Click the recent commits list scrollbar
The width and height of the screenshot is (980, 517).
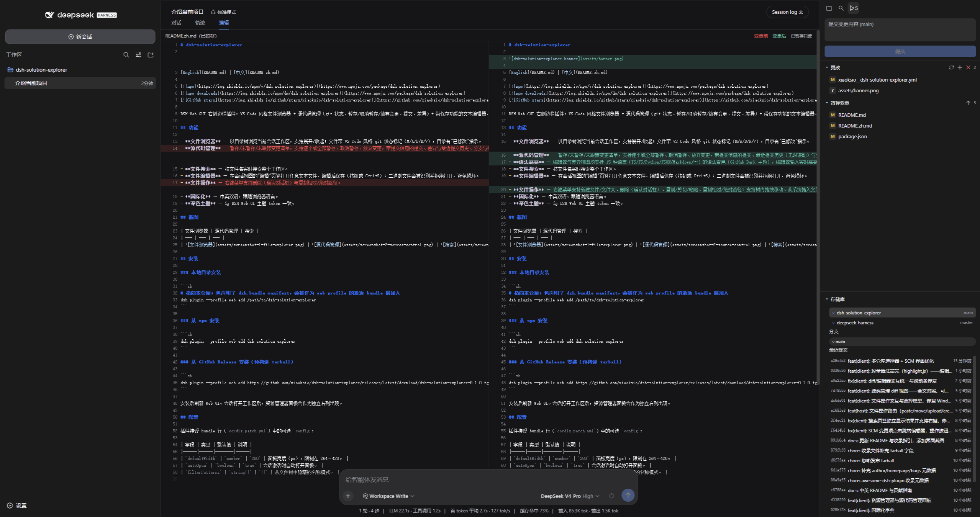click(975, 419)
